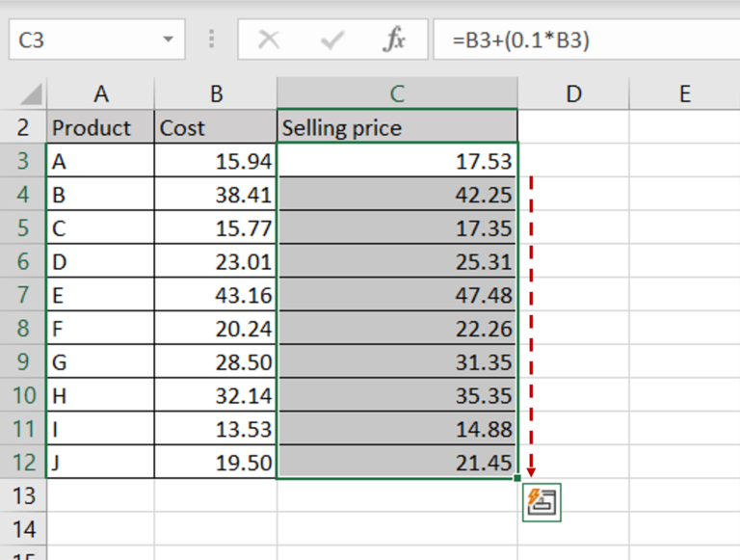740x560 pixels.
Task: Select column C header
Action: pos(397,93)
